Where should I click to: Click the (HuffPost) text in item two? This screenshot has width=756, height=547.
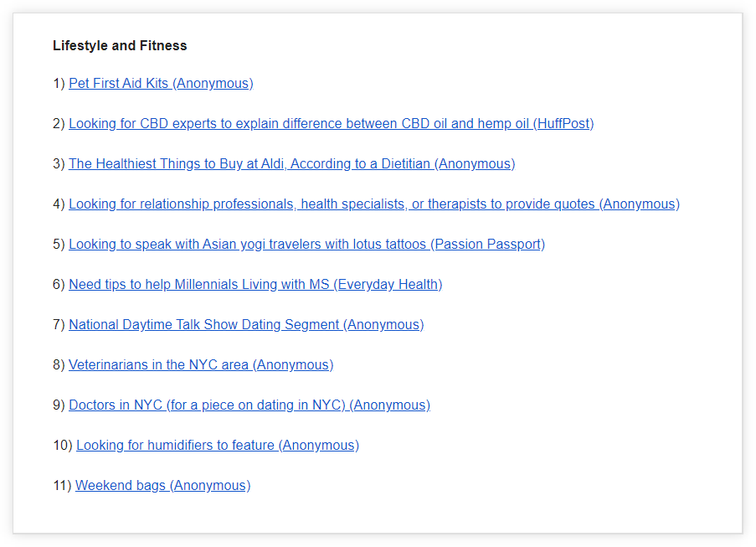click(563, 123)
